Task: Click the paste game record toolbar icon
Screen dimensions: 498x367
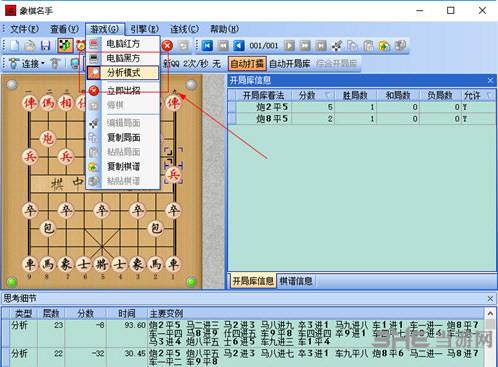Action: coord(400,45)
